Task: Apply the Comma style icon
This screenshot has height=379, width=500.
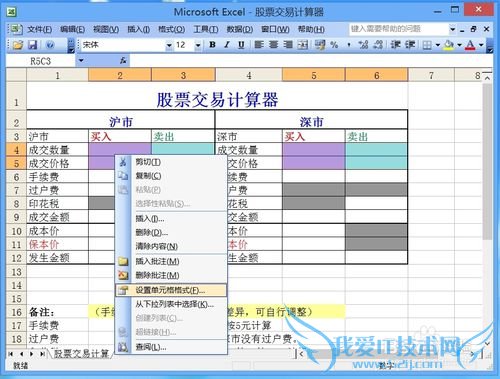Action: click(349, 45)
